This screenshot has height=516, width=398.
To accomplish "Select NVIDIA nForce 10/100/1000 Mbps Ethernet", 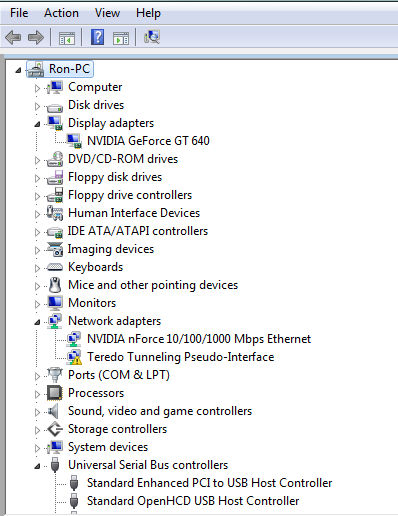I will point(199,339).
